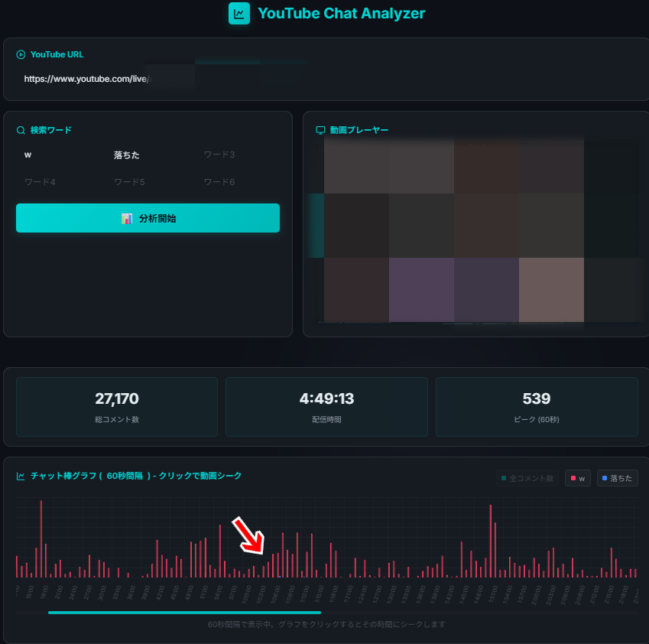649x644 pixels.
Task: Click the bar chart emoji on 分析開始 button
Action: click(x=127, y=219)
